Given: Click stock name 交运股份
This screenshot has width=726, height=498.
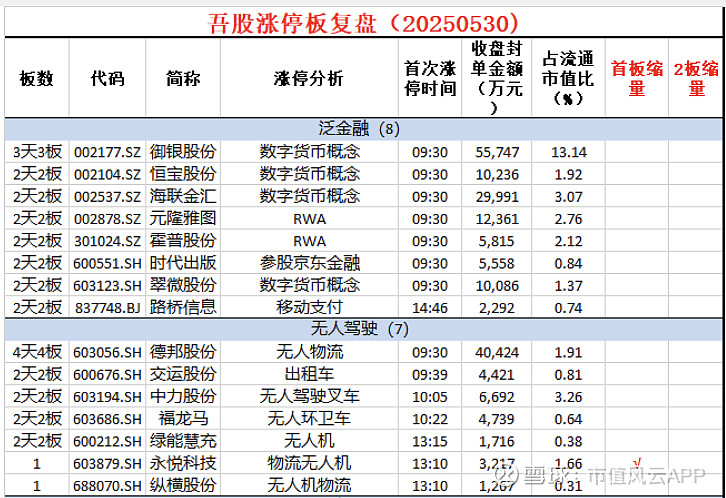Looking at the screenshot, I should point(183,374).
